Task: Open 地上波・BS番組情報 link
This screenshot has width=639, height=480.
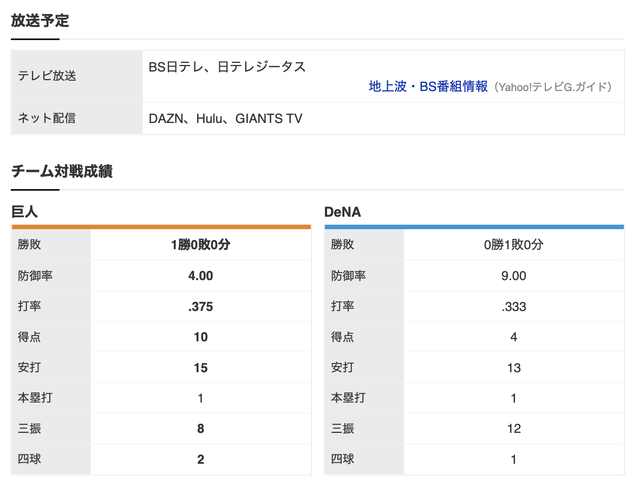Action: click(x=428, y=86)
